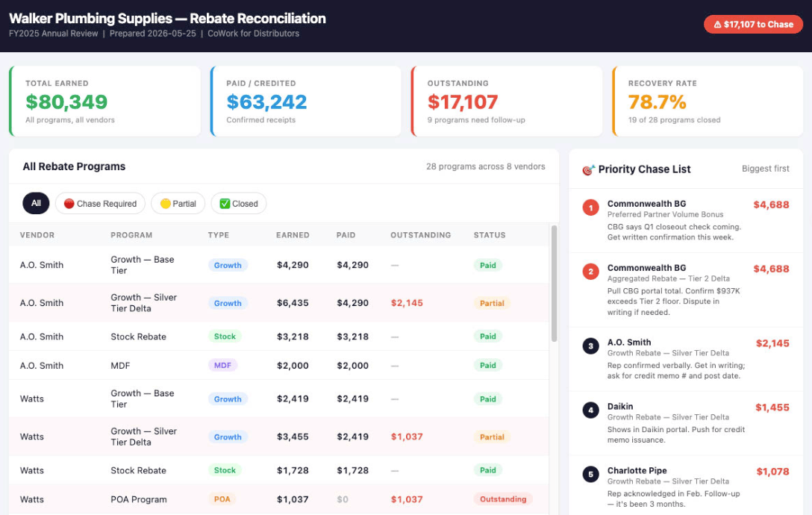Click the Recovery Rate 78.7% card

point(708,101)
